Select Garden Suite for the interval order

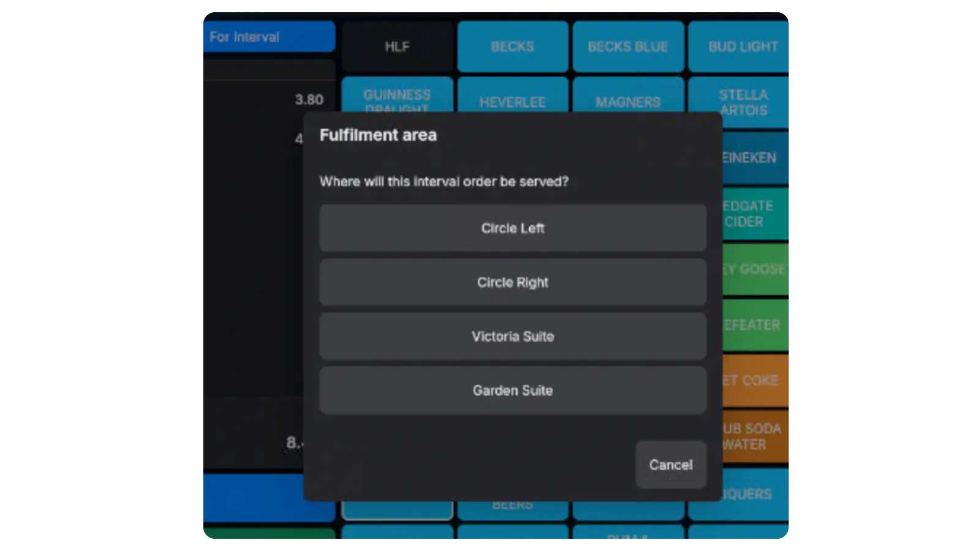coord(513,390)
